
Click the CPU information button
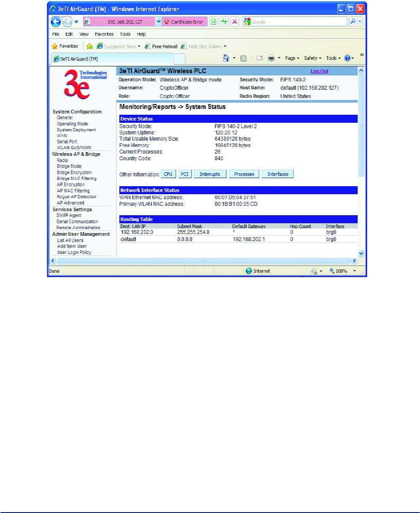point(168,174)
